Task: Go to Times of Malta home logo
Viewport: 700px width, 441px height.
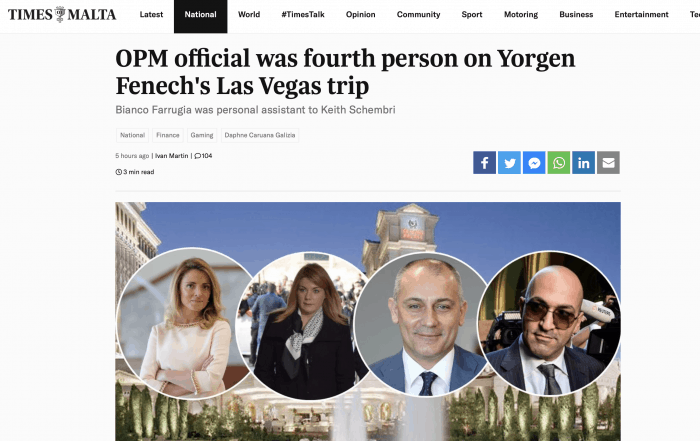Action: pyautogui.click(x=62, y=14)
